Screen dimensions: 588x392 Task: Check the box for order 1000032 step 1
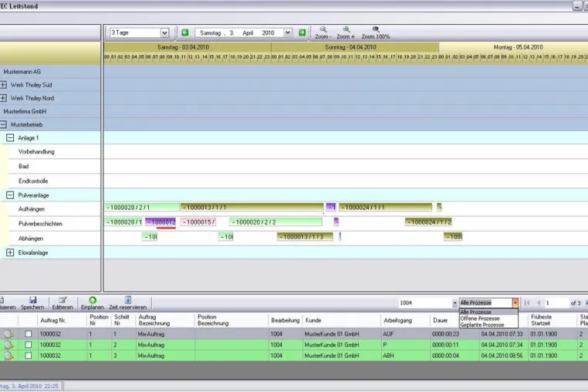point(28,333)
